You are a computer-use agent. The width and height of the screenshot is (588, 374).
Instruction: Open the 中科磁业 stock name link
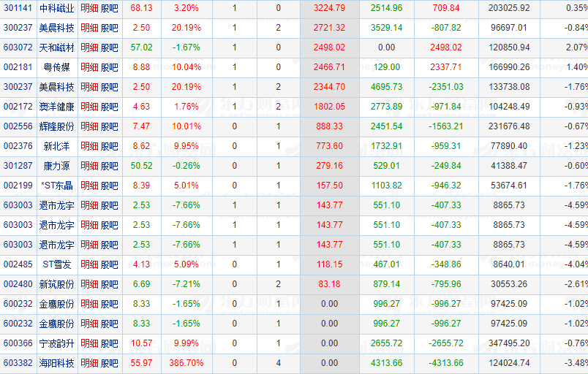56,8
